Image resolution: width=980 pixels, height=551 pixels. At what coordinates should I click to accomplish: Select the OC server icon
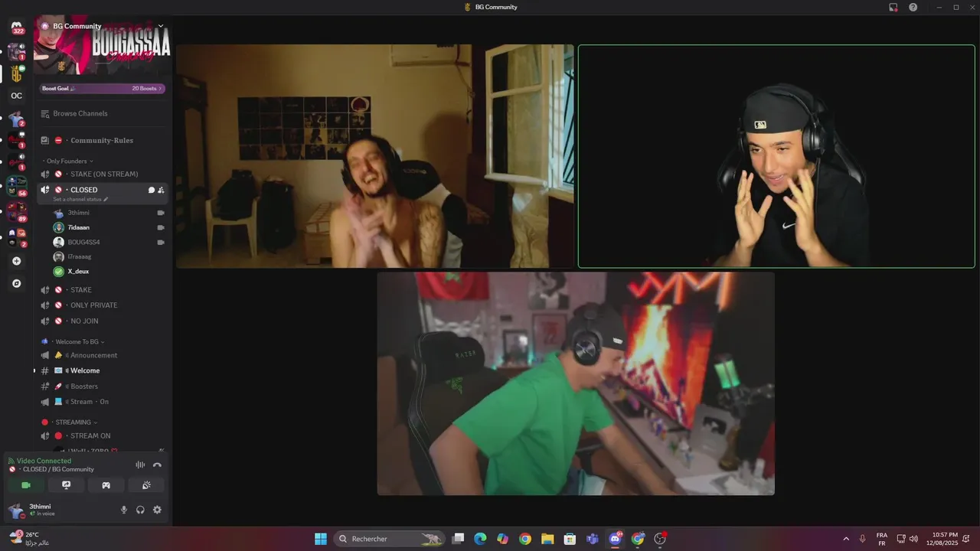click(17, 96)
